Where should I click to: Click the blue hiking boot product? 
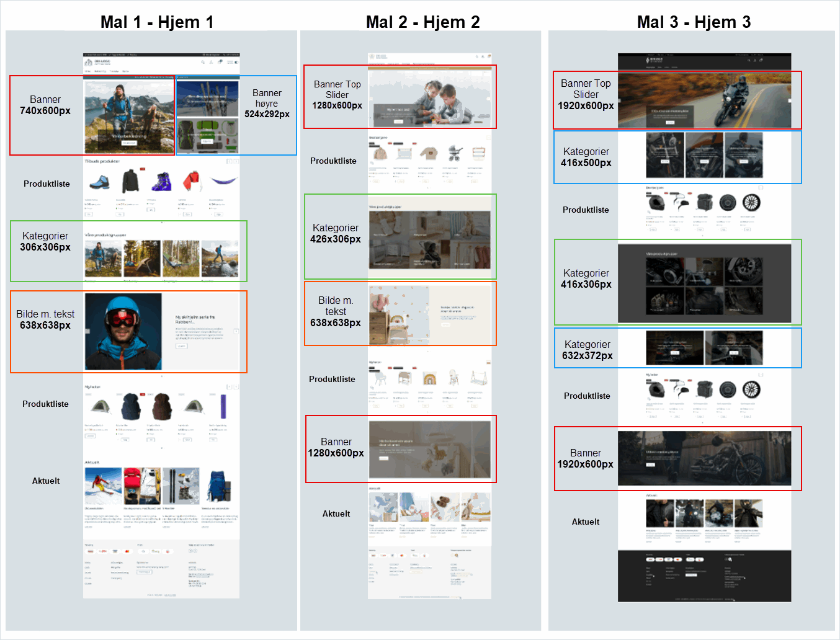pyautogui.click(x=99, y=182)
